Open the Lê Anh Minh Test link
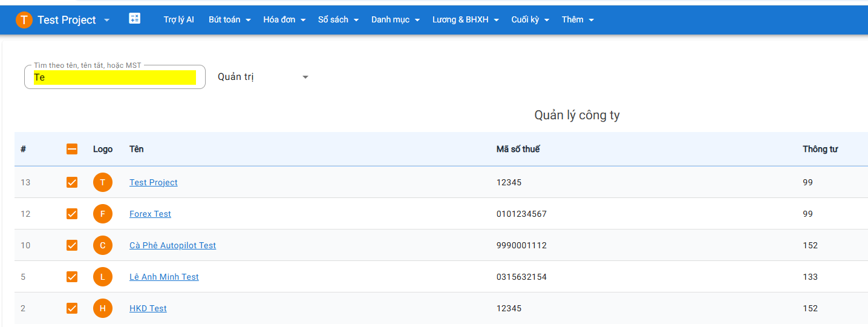Viewport: 868px width, 327px height. point(164,277)
